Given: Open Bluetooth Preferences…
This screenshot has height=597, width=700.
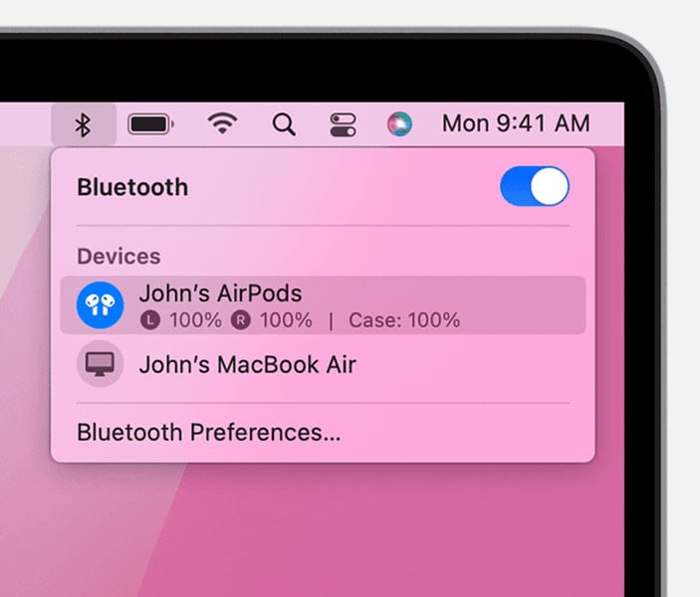Looking at the screenshot, I should (x=208, y=433).
